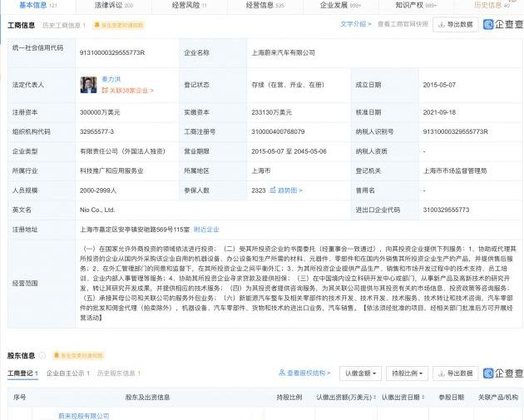This screenshot has height=420, width=524.
Task: Open shareholder 蔚来控股有限公司 link
Action: [83, 416]
